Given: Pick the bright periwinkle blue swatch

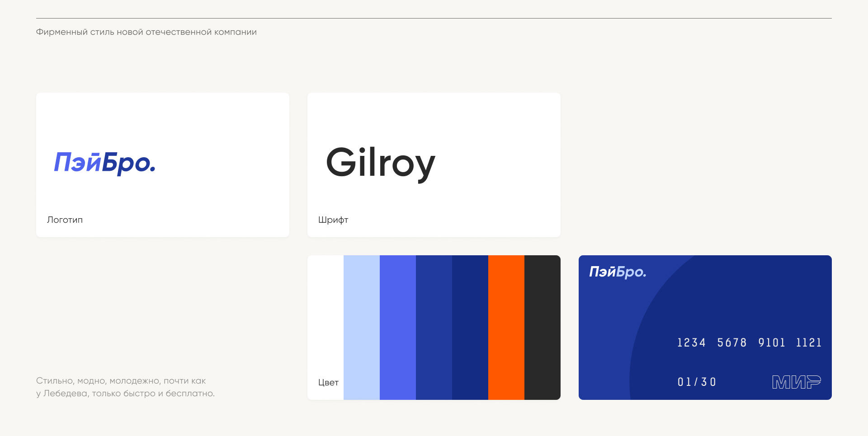Looking at the screenshot, I should pyautogui.click(x=398, y=328).
